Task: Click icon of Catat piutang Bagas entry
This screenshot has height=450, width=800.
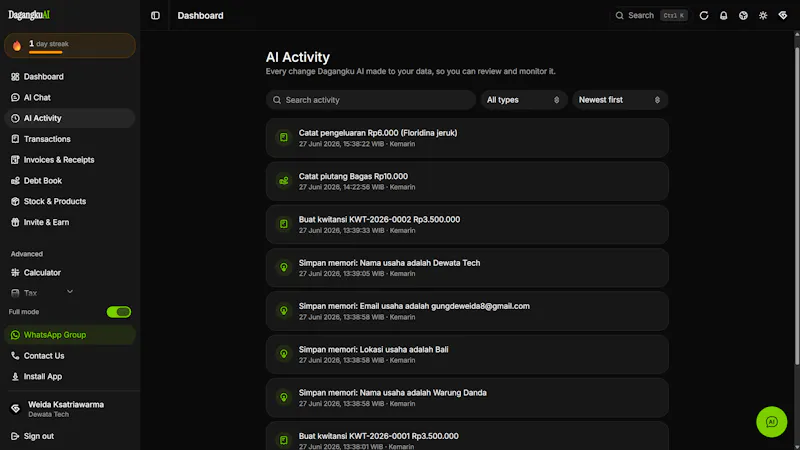Action: click(x=284, y=181)
